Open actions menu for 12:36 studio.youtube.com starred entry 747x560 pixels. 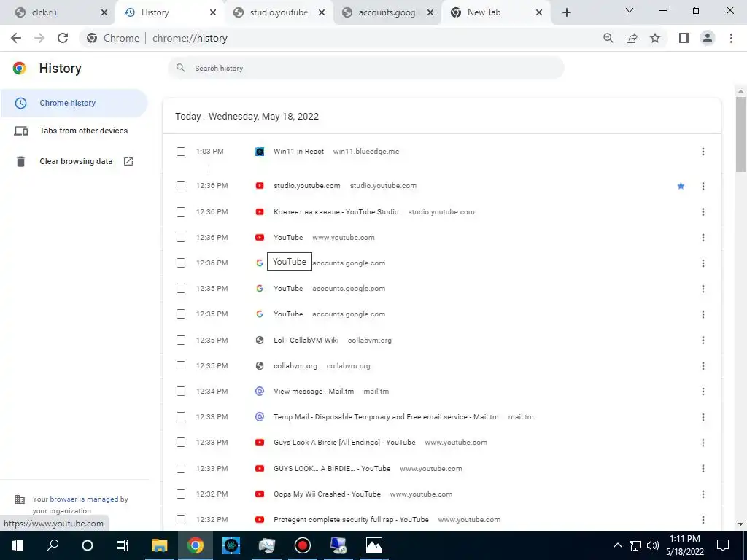(703, 186)
